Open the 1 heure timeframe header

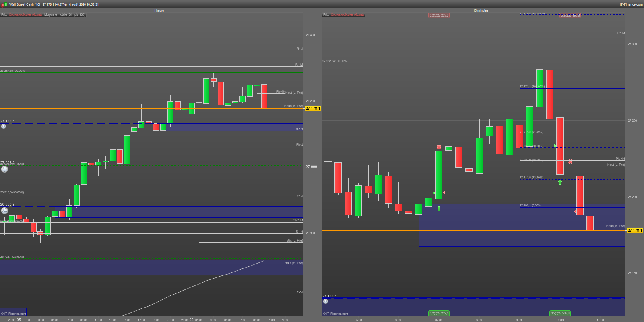pos(159,10)
